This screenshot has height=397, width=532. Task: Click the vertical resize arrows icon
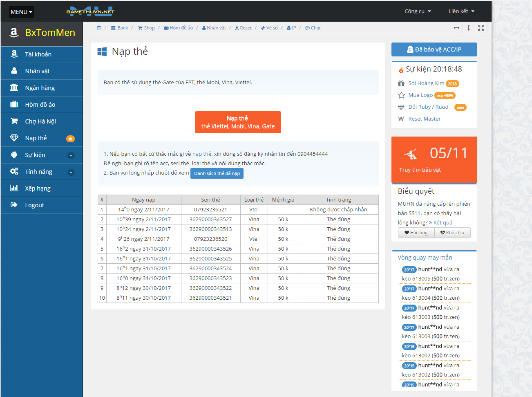469,28
